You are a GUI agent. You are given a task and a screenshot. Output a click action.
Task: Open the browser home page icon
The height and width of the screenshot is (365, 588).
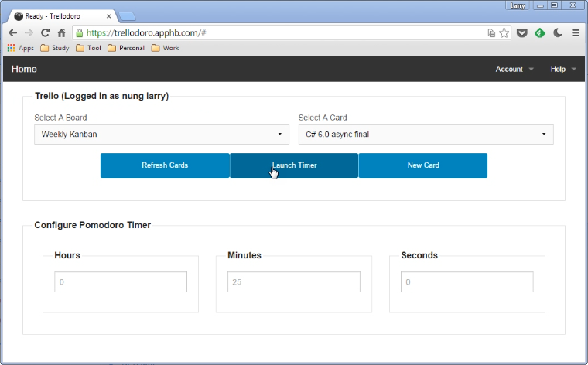point(61,33)
